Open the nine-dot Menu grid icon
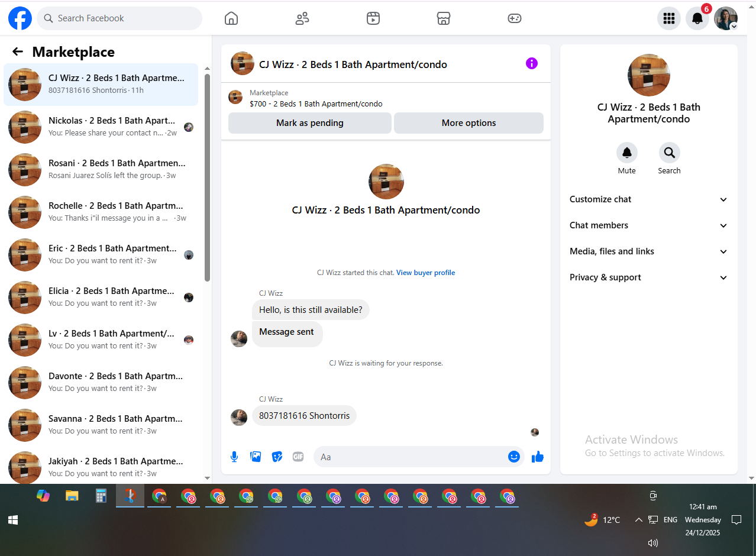 [669, 18]
